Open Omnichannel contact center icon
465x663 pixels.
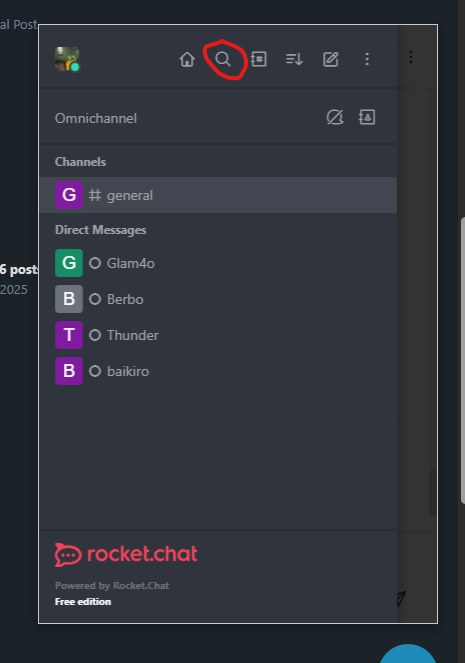[x=367, y=118]
